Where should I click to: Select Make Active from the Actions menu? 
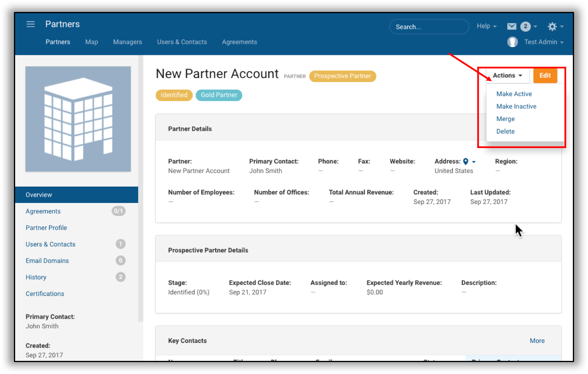coord(514,94)
